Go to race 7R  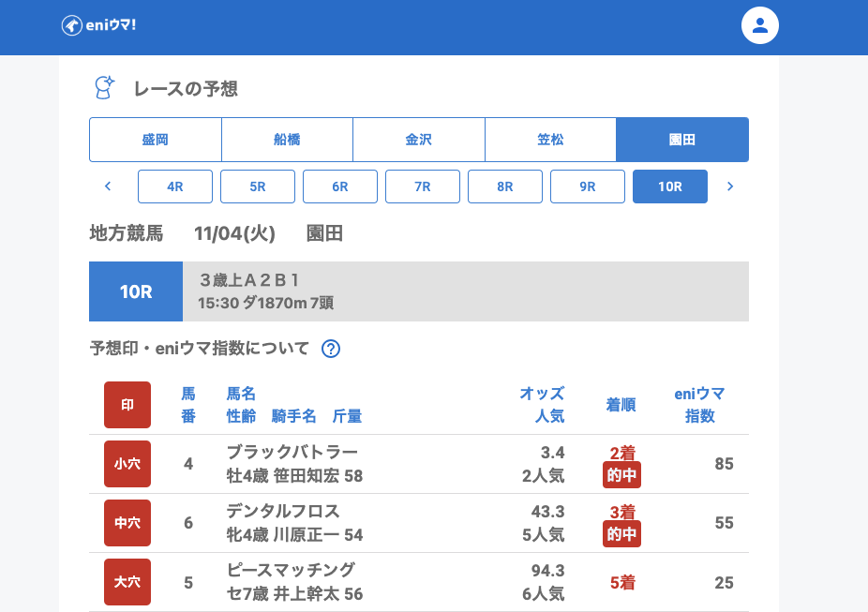[x=423, y=187]
